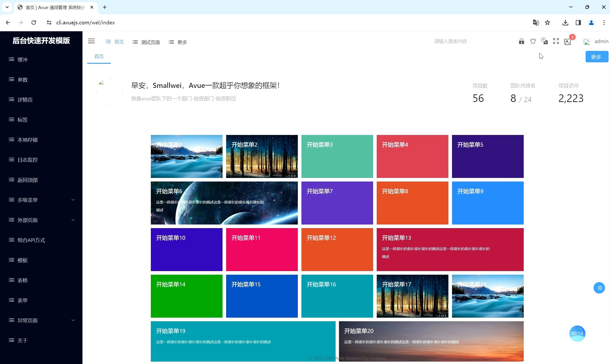The height and width of the screenshot is (364, 610).
Task: Click the 00:13 timer bubble
Action: pyautogui.click(x=577, y=333)
